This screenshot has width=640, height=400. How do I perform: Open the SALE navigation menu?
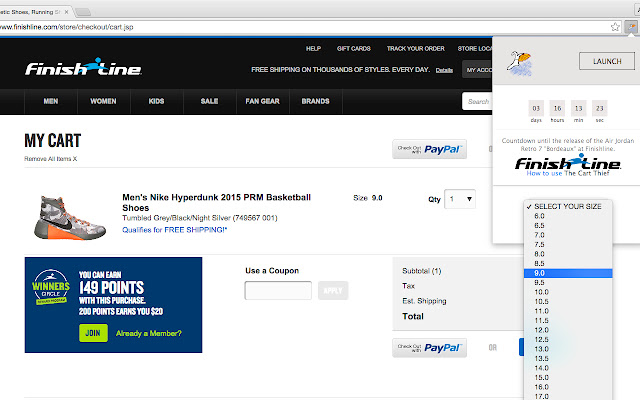209,101
